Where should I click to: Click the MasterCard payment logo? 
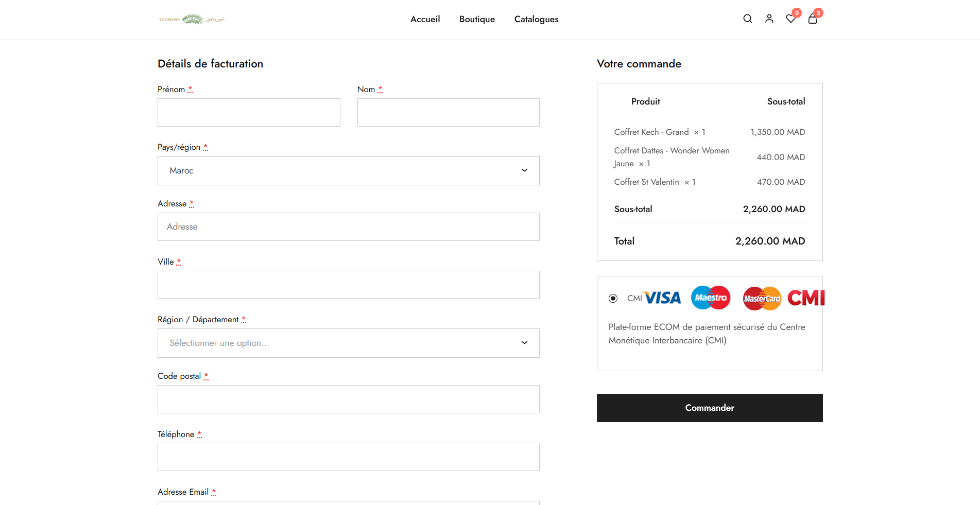pyautogui.click(x=762, y=299)
